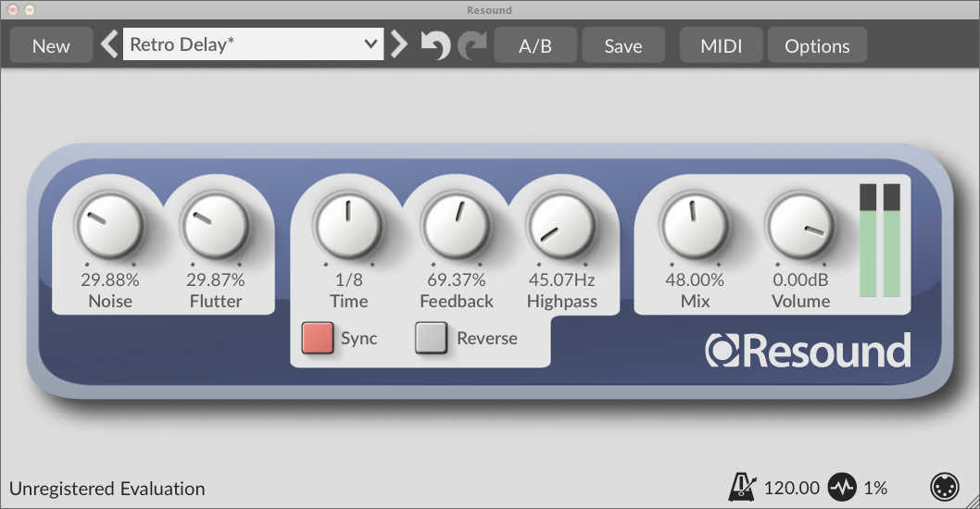This screenshot has height=509, width=980.
Task: Click the Time knob
Action: 348,226
